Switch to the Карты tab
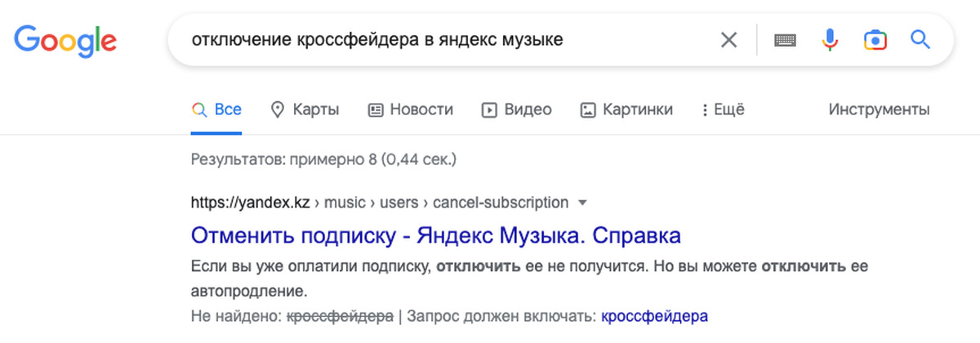Viewport: 980px width, 343px height. [305, 109]
